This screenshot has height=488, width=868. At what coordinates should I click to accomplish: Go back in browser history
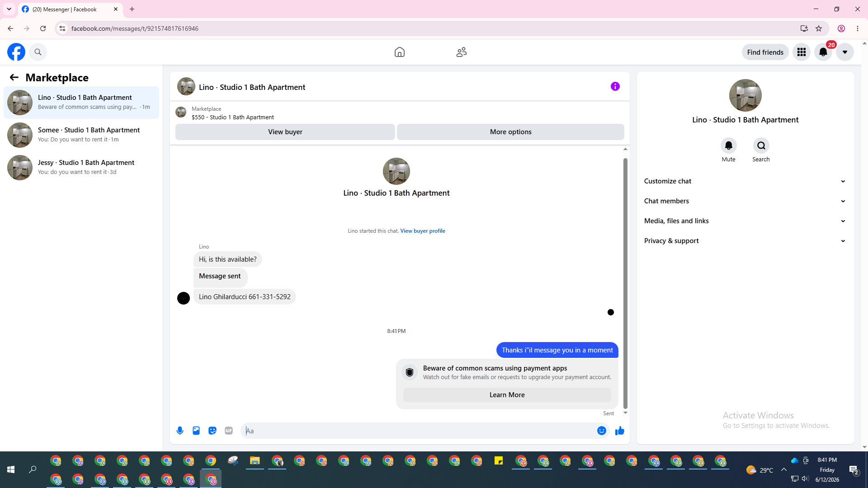coord(10,28)
